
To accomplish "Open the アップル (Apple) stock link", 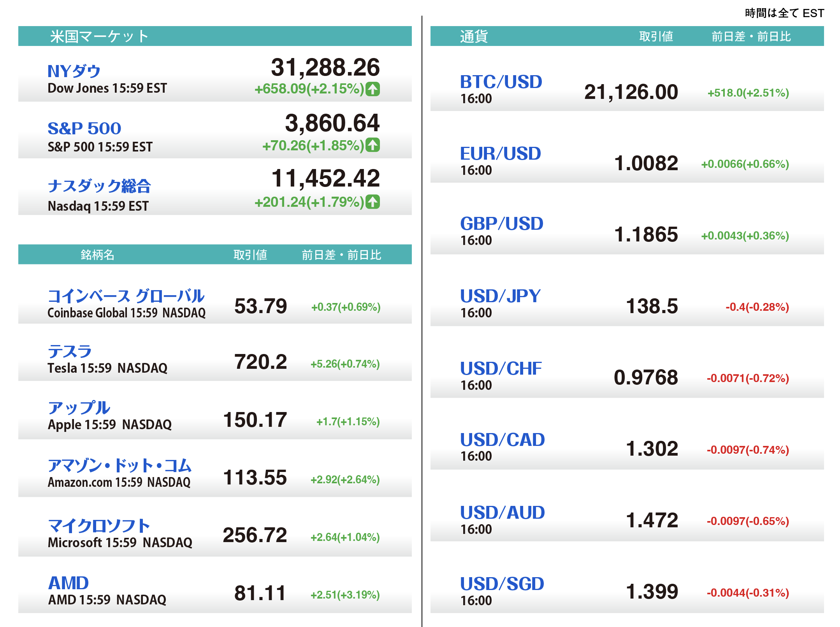I will 79,408.
